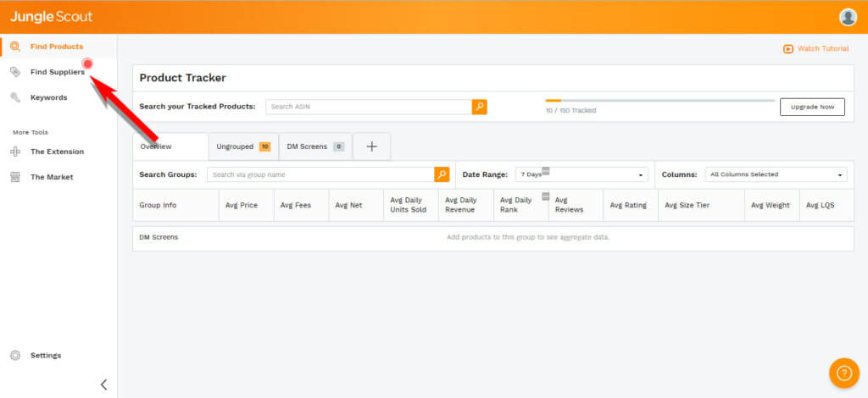Click the ASIN search magnifier button

(480, 107)
